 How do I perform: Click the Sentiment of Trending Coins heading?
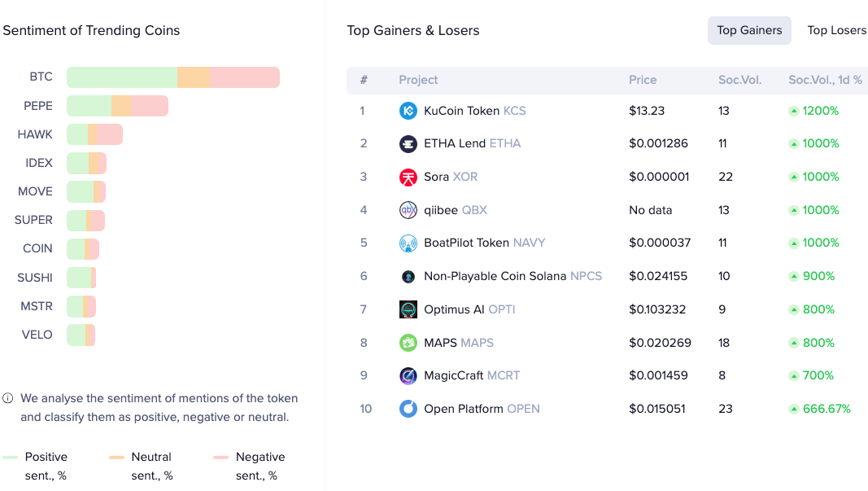pos(91,30)
